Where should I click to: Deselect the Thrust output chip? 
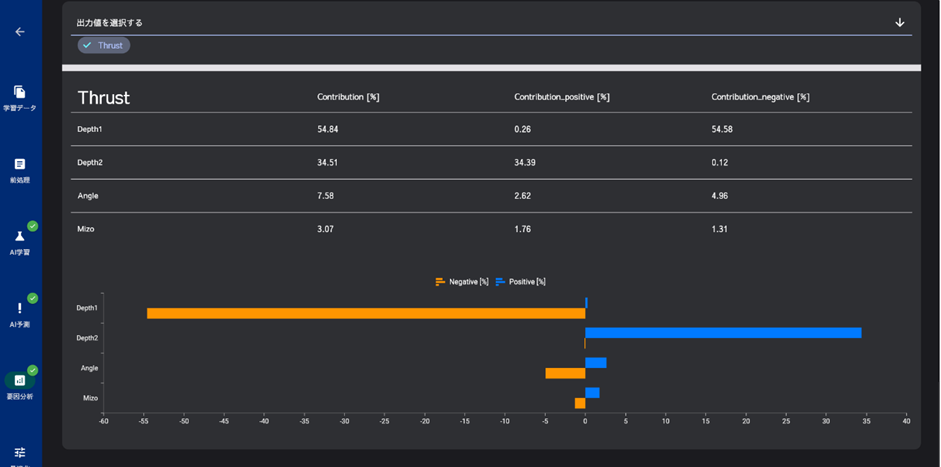(x=104, y=45)
